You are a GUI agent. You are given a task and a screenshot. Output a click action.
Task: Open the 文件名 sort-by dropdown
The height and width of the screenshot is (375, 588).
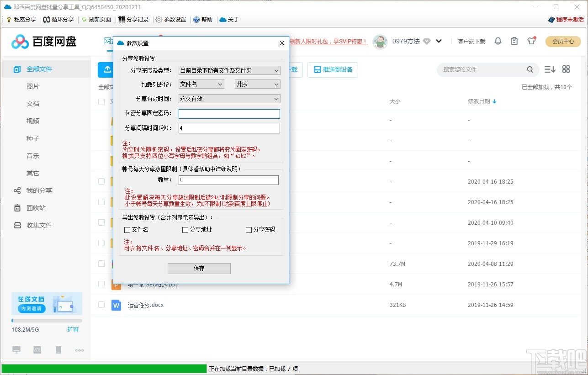(201, 84)
